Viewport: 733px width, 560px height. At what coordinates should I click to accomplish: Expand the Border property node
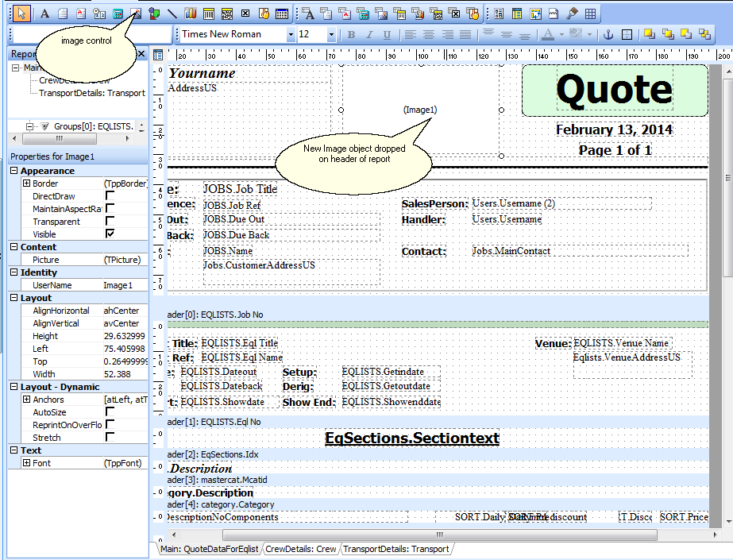(26, 183)
